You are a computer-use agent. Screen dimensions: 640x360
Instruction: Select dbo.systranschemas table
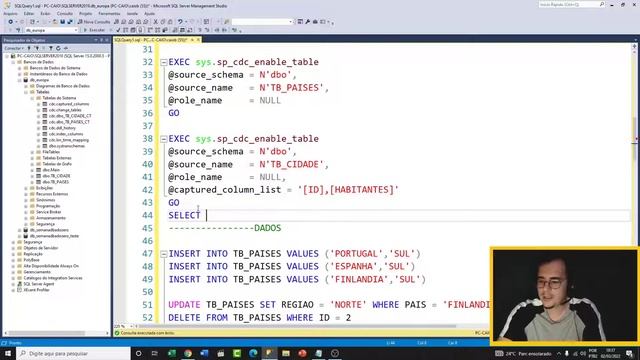67,146
